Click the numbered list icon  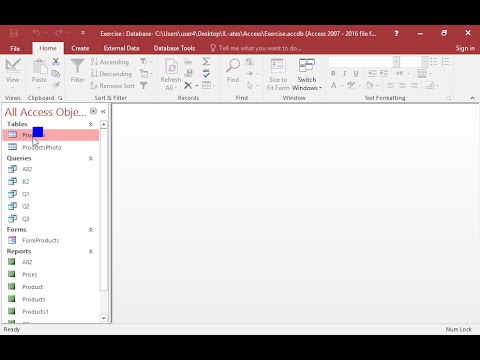pos(446,61)
